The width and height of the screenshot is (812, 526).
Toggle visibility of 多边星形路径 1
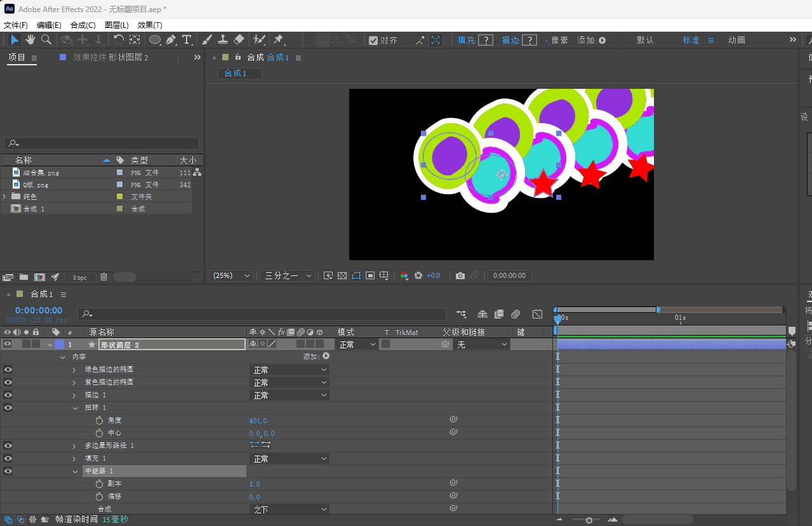[x=8, y=446]
